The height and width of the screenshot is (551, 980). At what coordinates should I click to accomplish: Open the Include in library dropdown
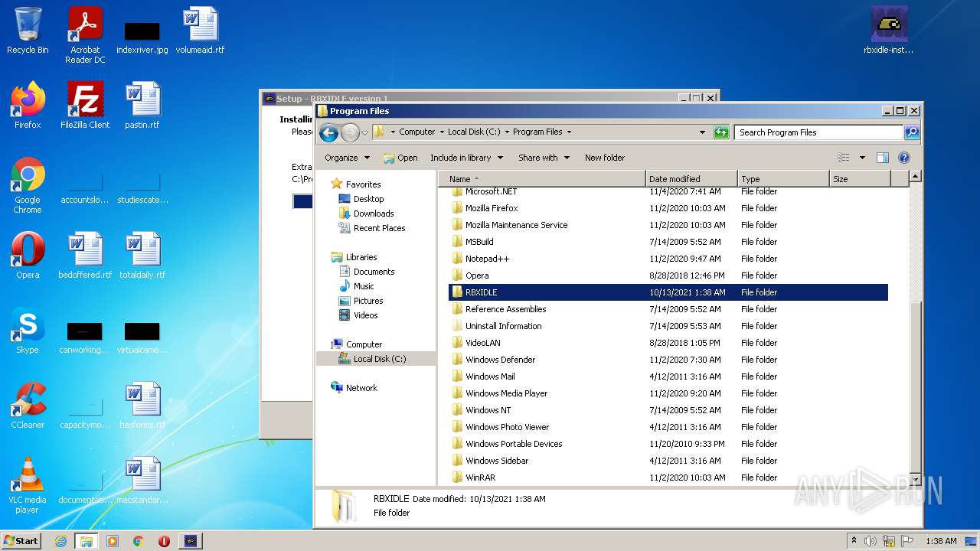click(x=466, y=158)
